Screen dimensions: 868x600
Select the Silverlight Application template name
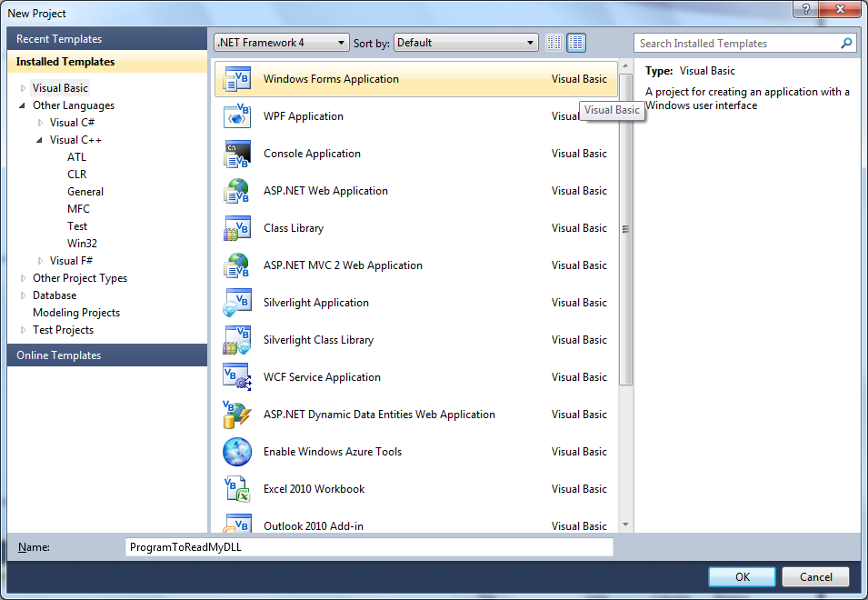click(x=316, y=303)
